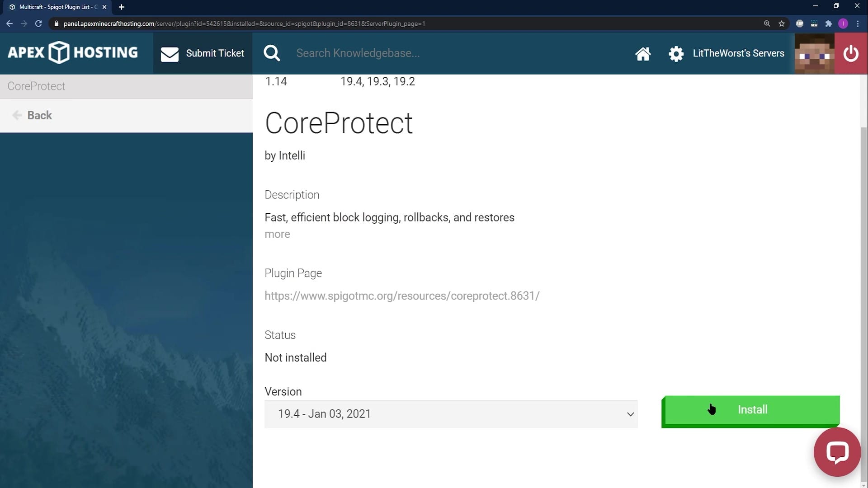Open the CoreProtect spigotmc.org link
Screen dimensions: 868x488
402,296
